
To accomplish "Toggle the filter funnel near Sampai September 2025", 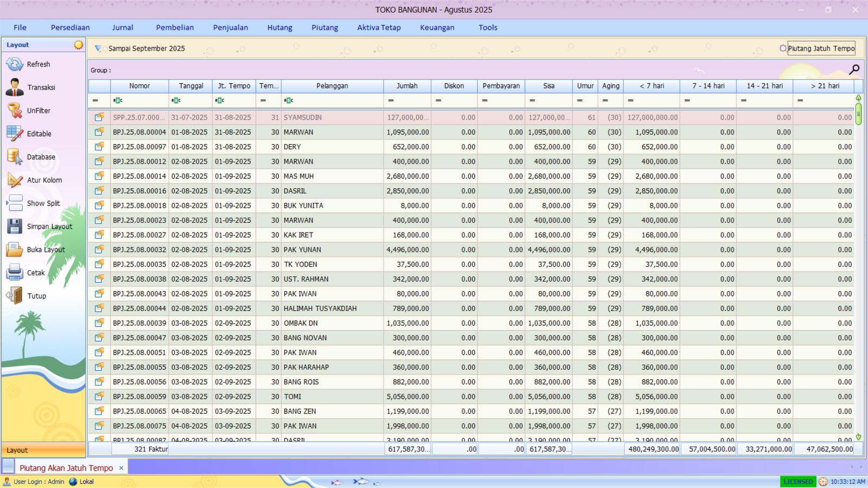I will tap(98, 48).
